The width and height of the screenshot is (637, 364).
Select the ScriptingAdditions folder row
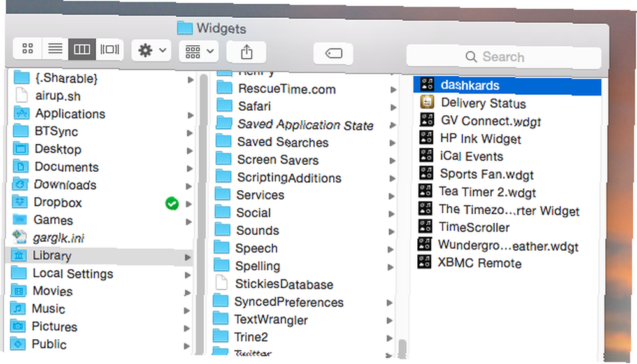(306, 178)
